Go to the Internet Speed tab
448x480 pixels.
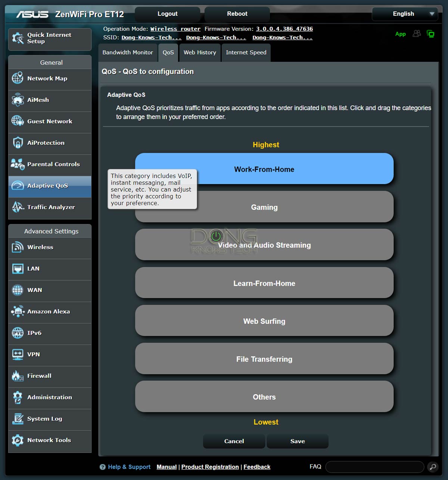[x=246, y=53]
